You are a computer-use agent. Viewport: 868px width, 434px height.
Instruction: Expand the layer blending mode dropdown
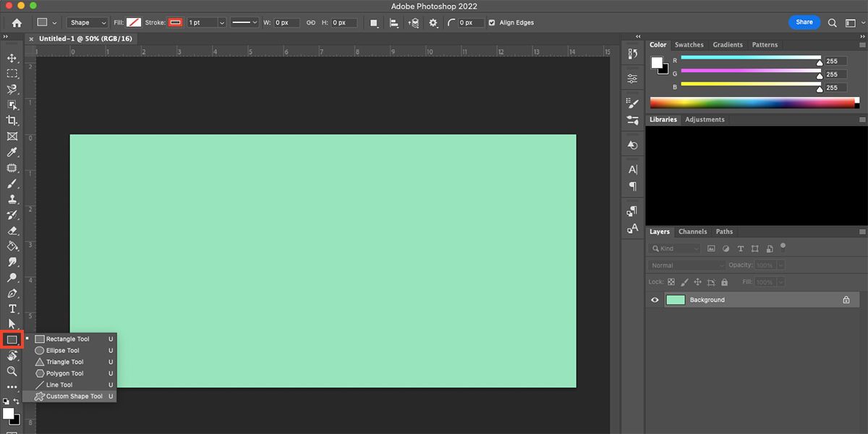[x=685, y=265]
